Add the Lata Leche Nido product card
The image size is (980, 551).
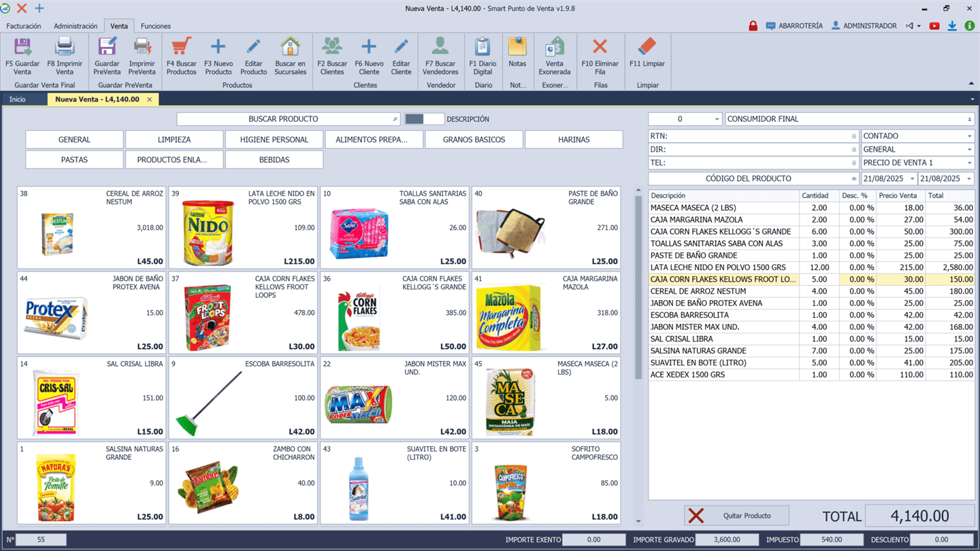[x=243, y=228]
